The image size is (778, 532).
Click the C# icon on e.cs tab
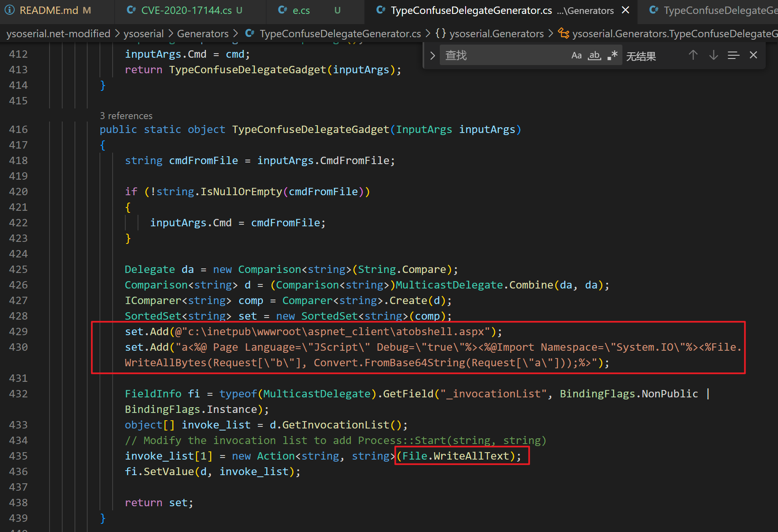[x=283, y=10]
